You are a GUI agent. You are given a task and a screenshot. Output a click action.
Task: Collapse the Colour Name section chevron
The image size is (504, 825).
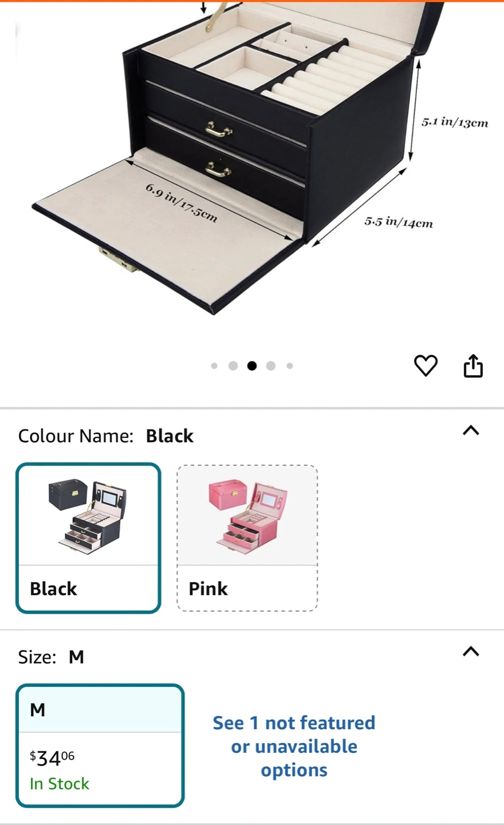(471, 430)
